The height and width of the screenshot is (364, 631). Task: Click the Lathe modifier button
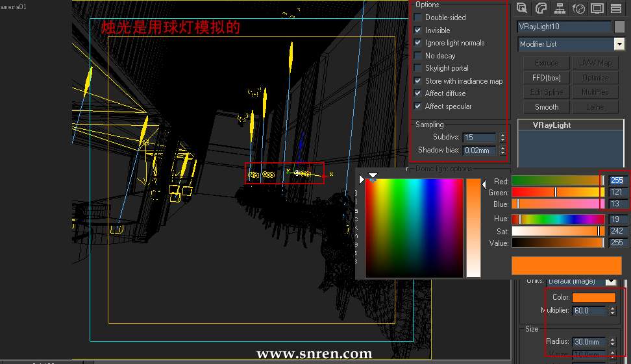595,107
